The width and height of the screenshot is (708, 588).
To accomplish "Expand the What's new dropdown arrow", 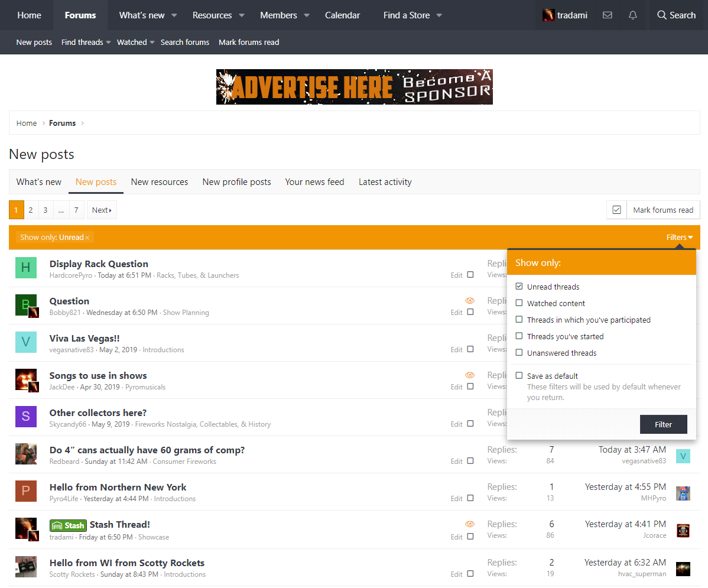I will (x=174, y=15).
